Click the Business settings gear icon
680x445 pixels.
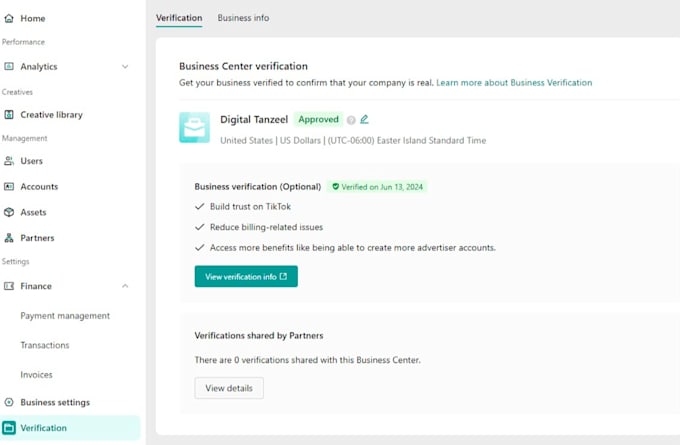[9, 402]
